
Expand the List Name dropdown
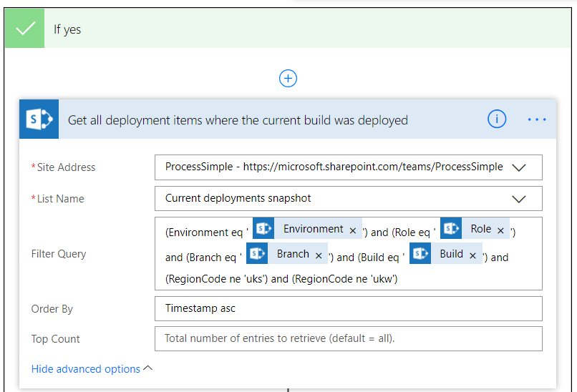(x=520, y=199)
